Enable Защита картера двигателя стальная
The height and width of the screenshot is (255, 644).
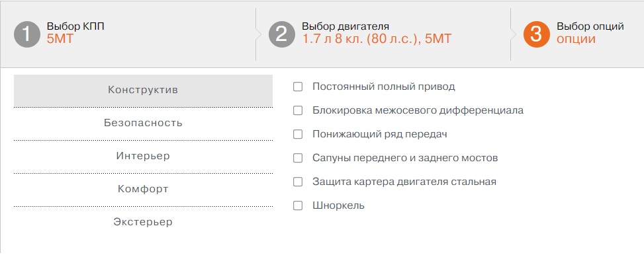coord(298,182)
